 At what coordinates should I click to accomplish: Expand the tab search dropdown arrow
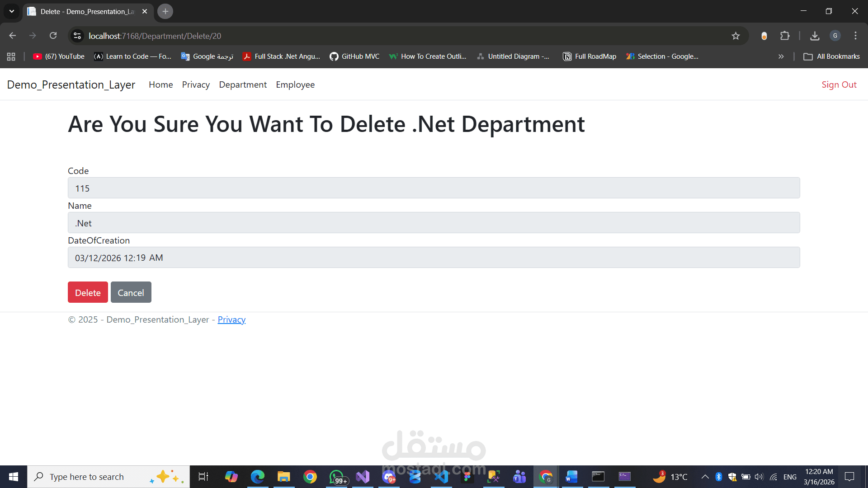tap(12, 11)
